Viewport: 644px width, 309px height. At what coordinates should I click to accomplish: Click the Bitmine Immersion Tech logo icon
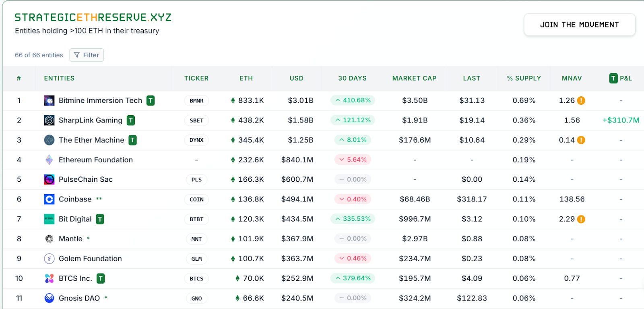click(x=49, y=100)
